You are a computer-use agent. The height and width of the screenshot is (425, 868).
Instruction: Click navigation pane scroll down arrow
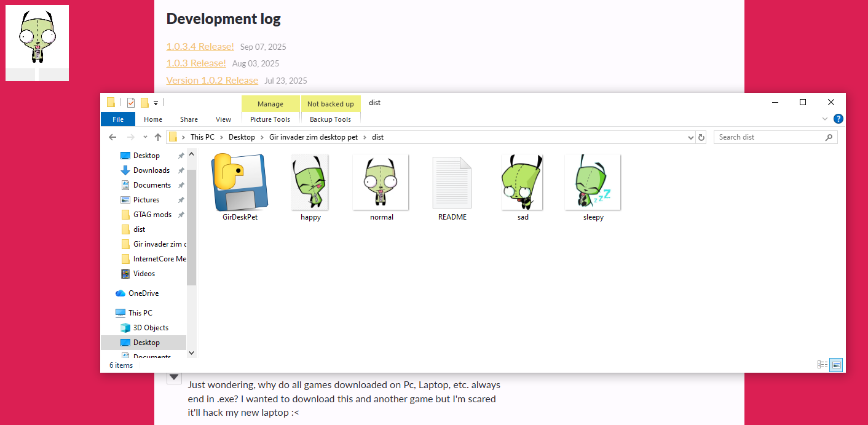pos(191,353)
